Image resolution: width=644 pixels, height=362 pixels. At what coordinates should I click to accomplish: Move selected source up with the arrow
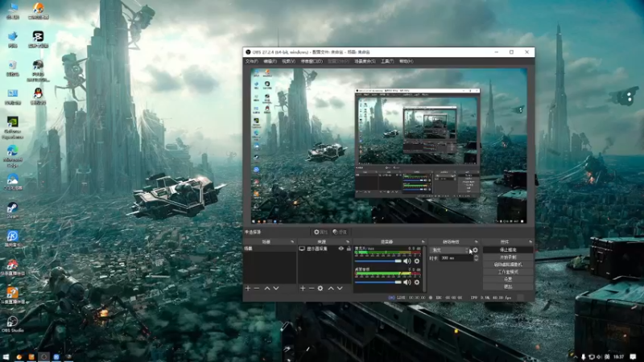(x=331, y=289)
